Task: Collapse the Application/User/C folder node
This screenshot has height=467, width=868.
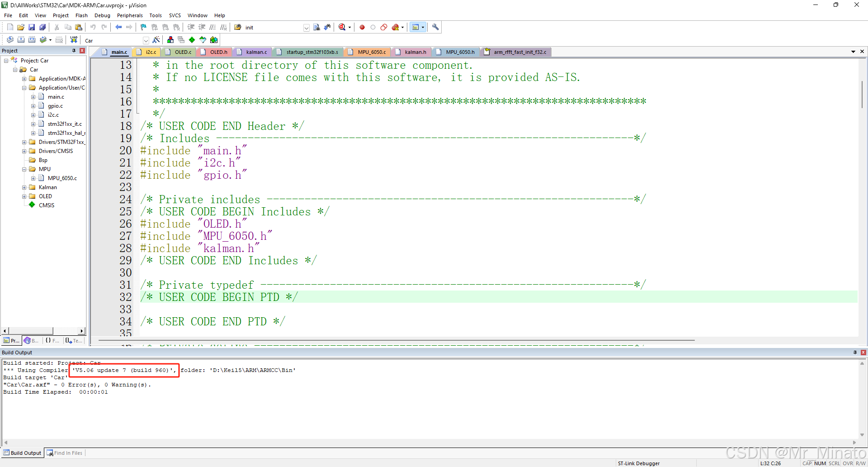Action: click(24, 88)
